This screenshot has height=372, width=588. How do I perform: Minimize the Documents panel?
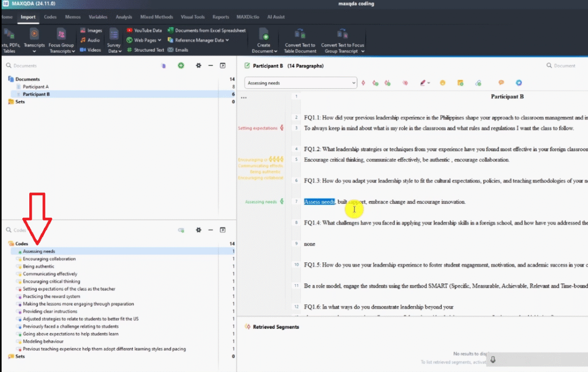(x=211, y=66)
